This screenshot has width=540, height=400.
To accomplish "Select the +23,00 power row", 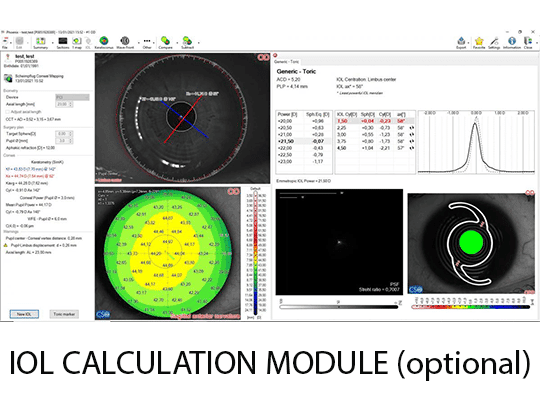I will [x=304, y=162].
